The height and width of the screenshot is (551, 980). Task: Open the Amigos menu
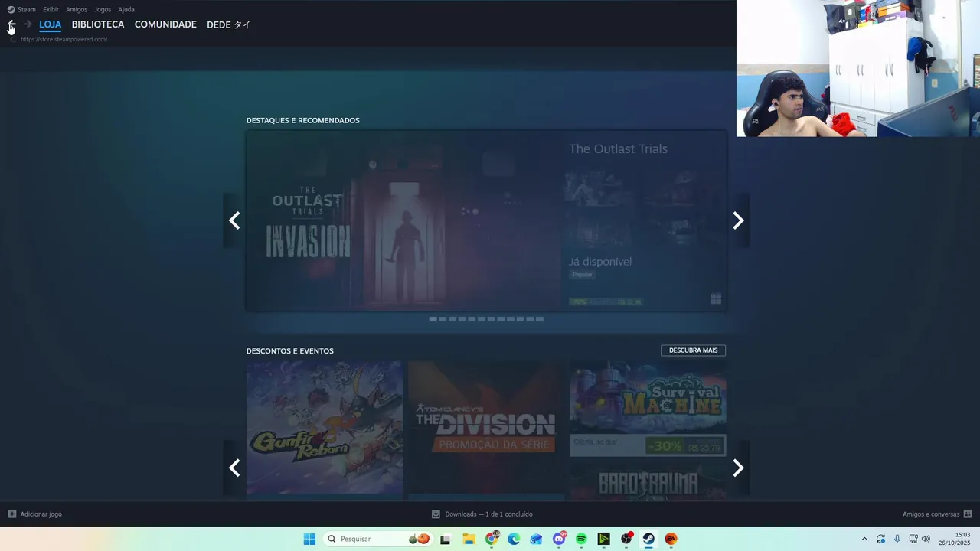coord(77,9)
